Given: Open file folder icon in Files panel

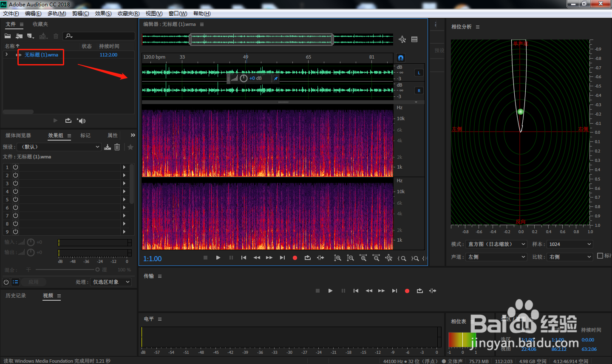Looking at the screenshot, I should [8, 36].
